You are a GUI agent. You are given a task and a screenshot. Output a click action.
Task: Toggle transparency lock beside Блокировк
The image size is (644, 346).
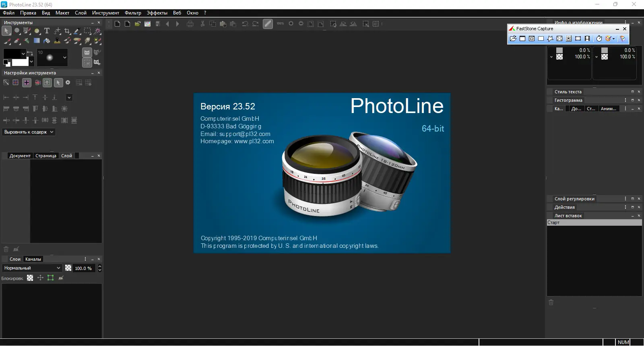[x=30, y=278]
